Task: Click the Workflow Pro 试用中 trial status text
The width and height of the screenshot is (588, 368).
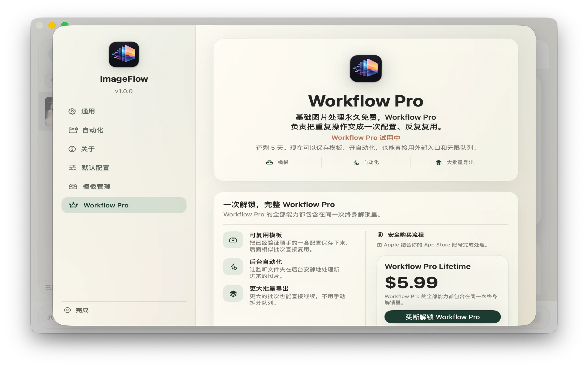Action: pyautogui.click(x=366, y=138)
